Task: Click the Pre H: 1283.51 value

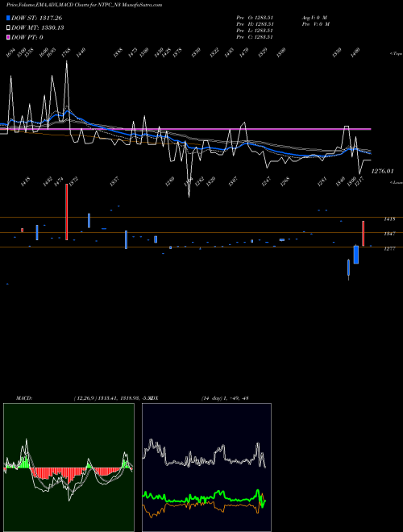Action: point(255,24)
